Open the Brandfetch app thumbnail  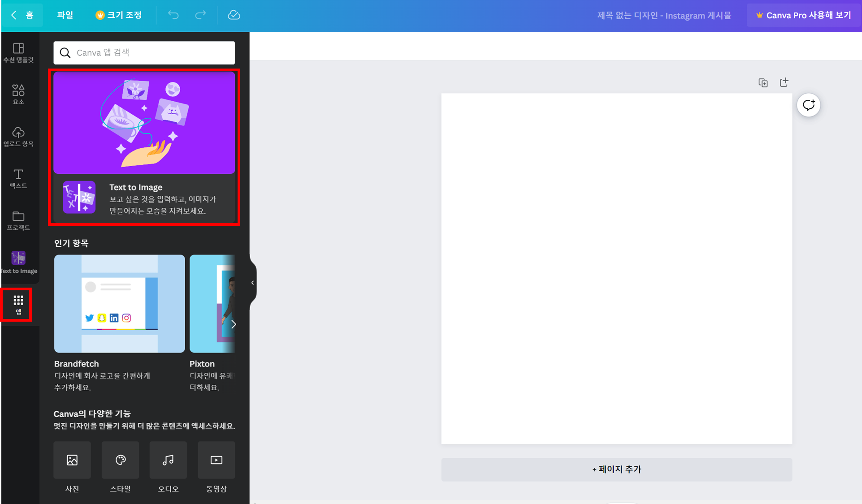[x=119, y=304]
